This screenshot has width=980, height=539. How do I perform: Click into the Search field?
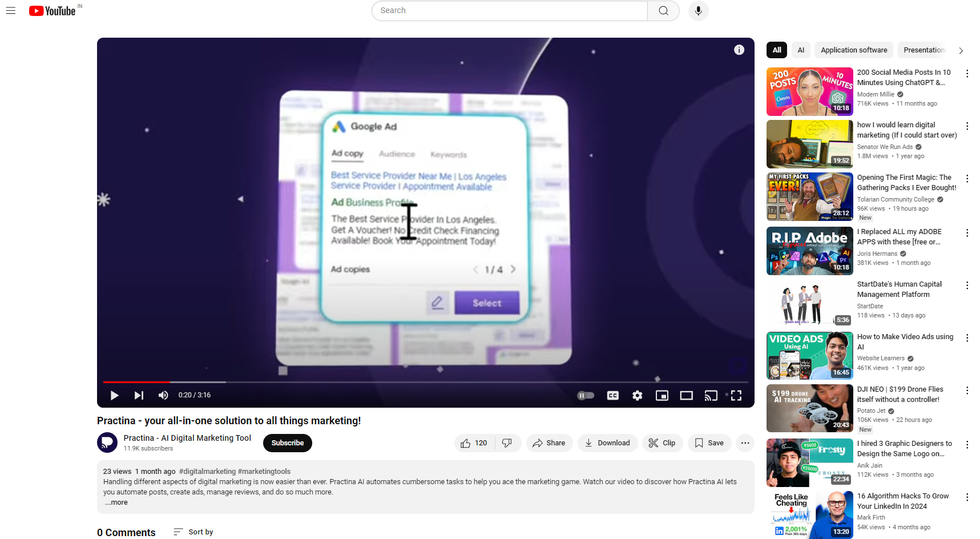[510, 11]
